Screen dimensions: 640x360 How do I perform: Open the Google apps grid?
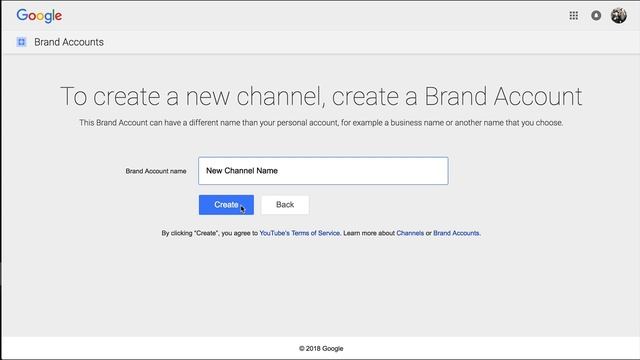pos(573,16)
